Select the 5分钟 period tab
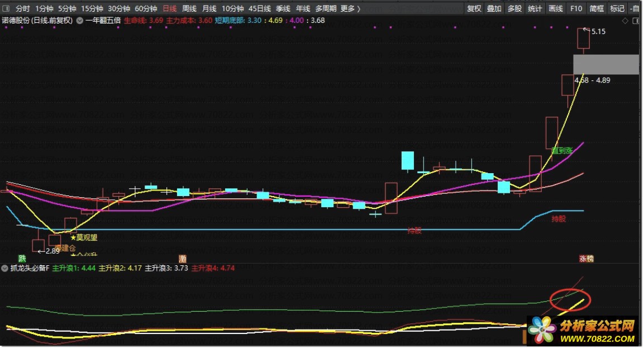 pyautogui.click(x=67, y=8)
